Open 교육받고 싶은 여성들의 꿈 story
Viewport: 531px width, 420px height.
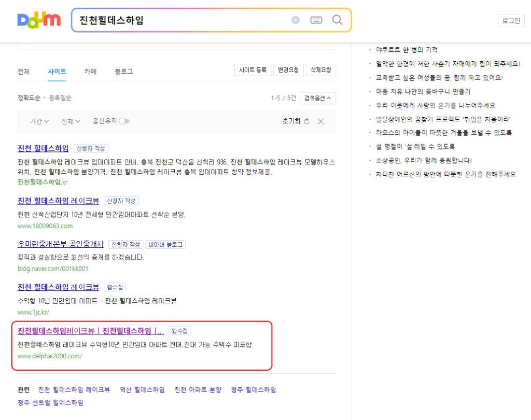pos(439,78)
